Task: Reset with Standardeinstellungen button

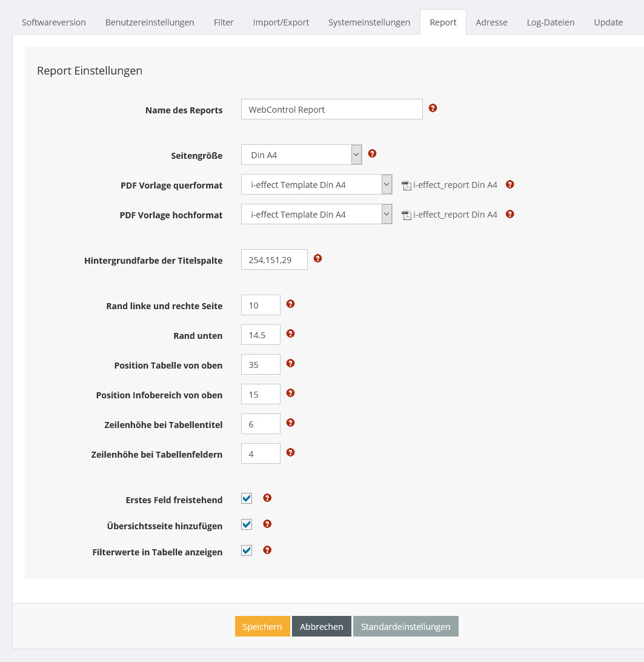Action: point(405,627)
